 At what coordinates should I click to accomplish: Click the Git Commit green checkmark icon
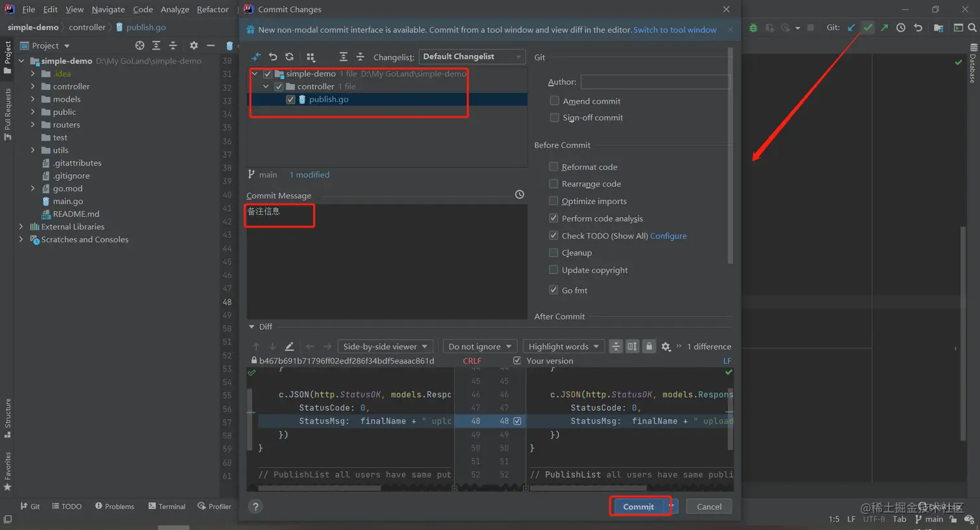(x=868, y=28)
